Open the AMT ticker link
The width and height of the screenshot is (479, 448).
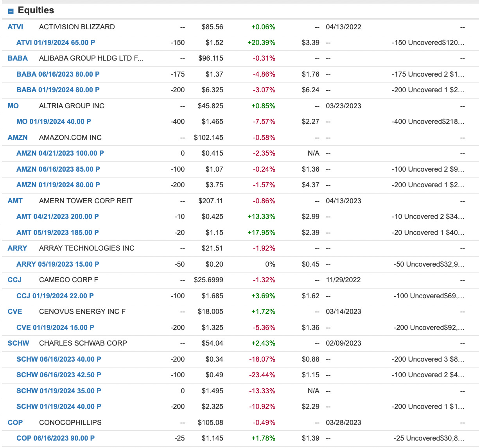[15, 201]
